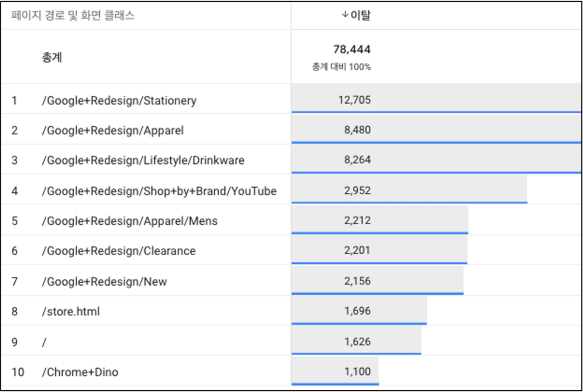Click the exits value 8,264
This screenshot has height=392, width=583.
(358, 160)
